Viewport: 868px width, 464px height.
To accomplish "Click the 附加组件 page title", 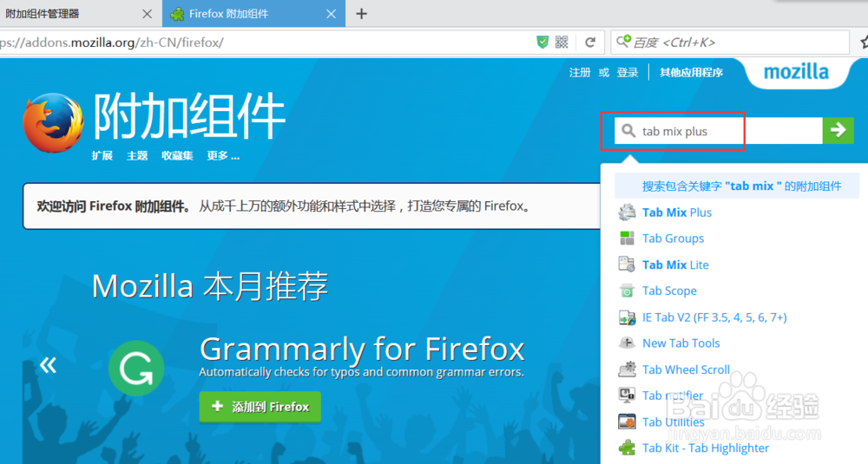I will point(188,116).
